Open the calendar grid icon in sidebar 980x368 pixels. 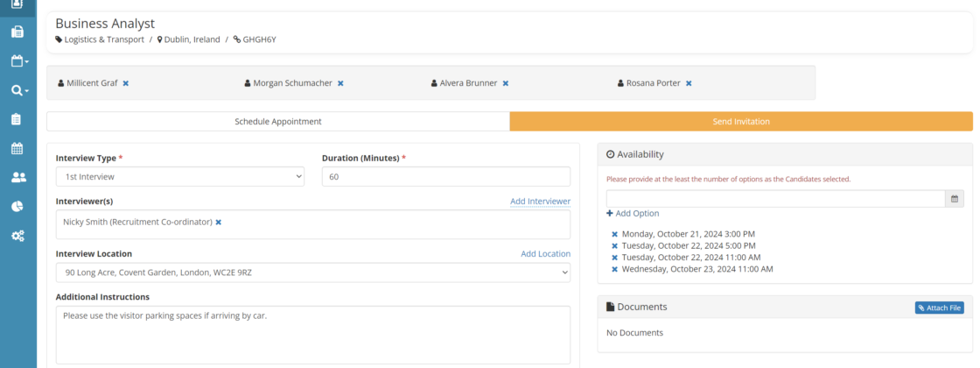click(x=17, y=148)
